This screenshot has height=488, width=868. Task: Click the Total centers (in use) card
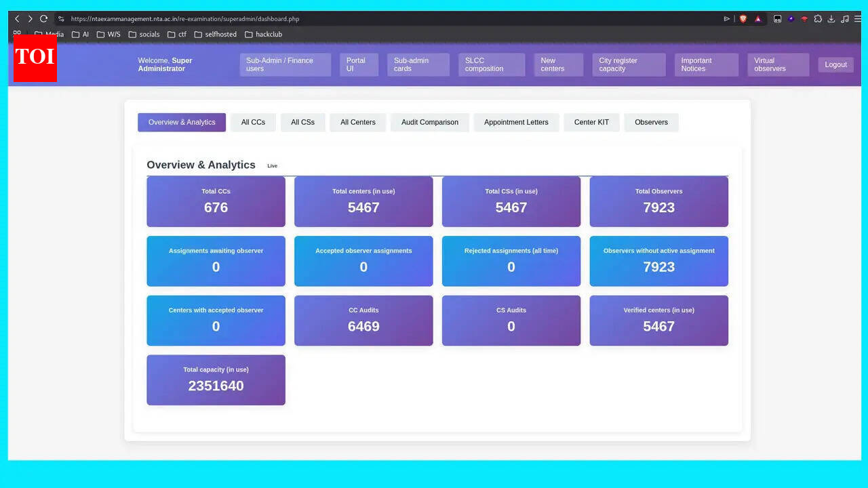(x=363, y=201)
